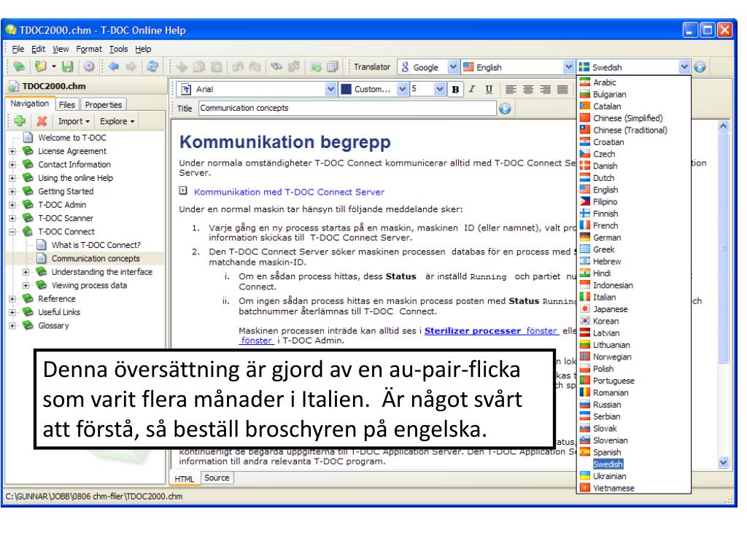Open the Arial font dropdown
This screenshot has width=747, height=560.
330,89
